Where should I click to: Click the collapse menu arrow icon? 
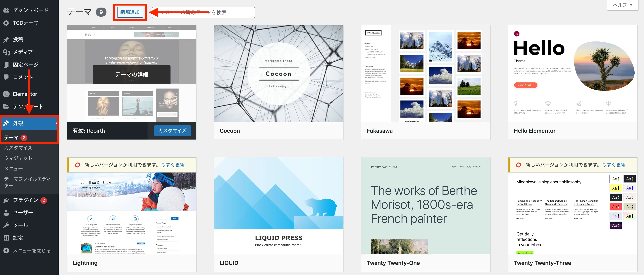(x=6, y=250)
